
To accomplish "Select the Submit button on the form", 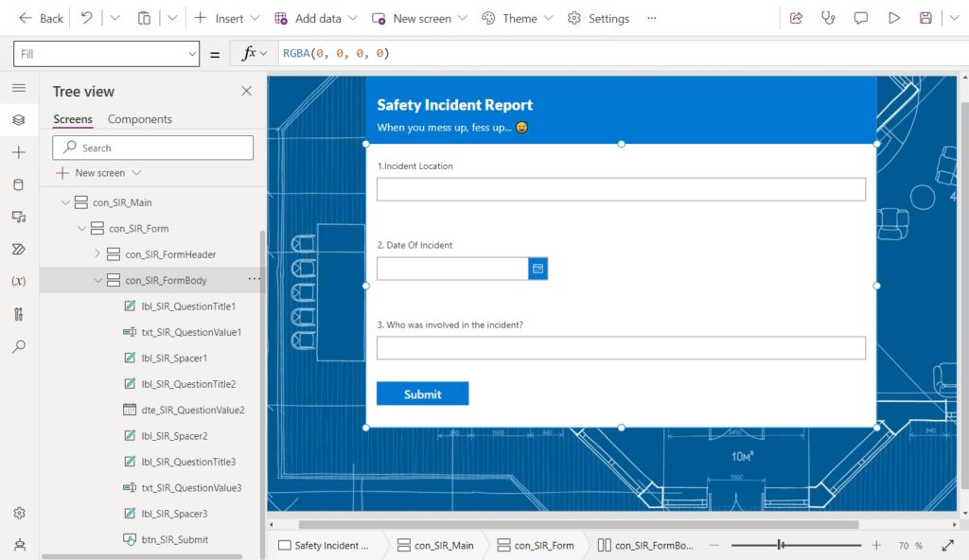I will 422,393.
